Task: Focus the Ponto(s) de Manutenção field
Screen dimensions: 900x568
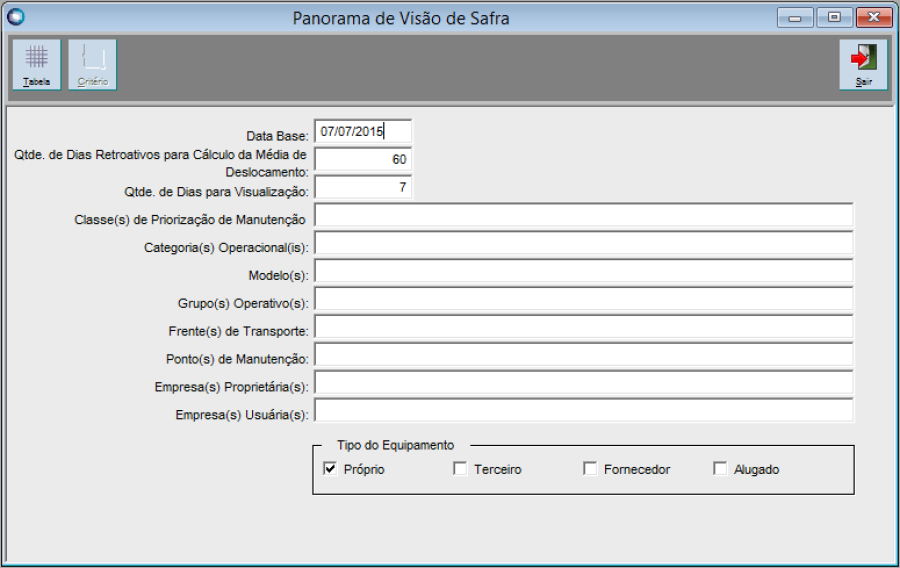Action: tap(583, 356)
